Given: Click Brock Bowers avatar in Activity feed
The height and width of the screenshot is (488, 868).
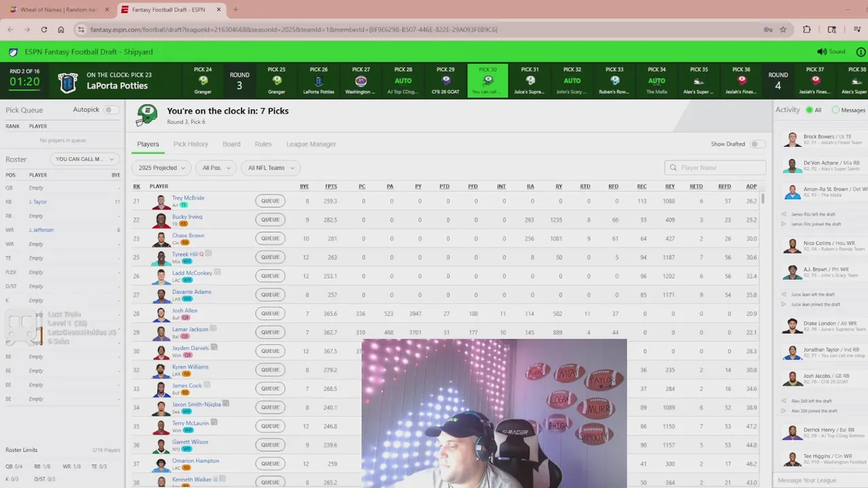Looking at the screenshot, I should tap(792, 140).
